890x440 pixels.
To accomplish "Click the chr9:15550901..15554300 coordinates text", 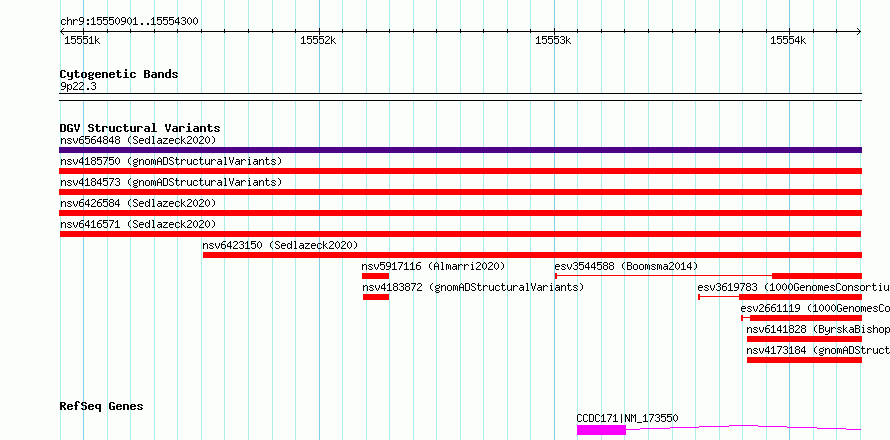I will 129,22.
